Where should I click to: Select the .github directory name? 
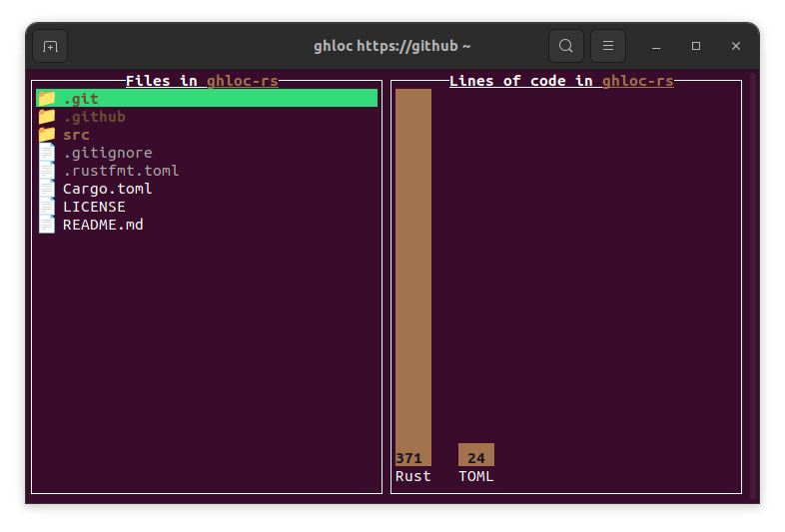point(94,117)
